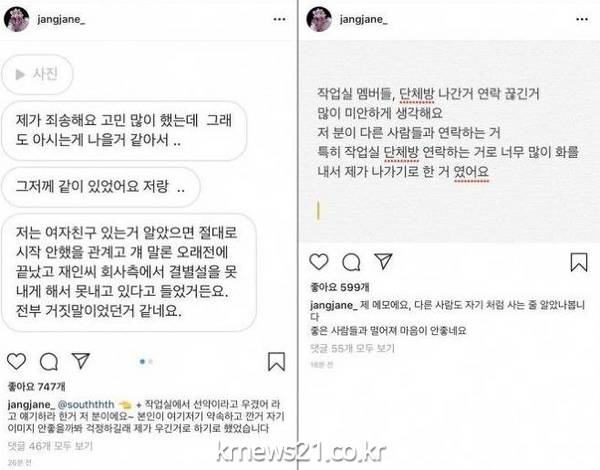Open more options on left post

[279, 19]
